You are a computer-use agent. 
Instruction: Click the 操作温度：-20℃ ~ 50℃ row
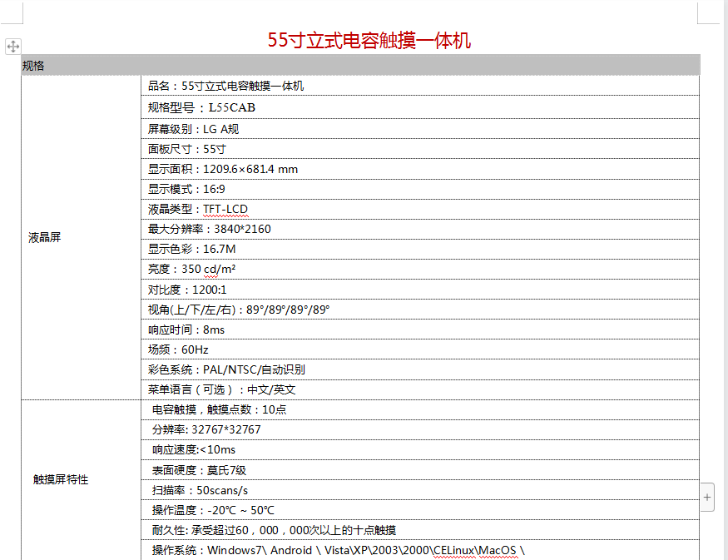point(420,510)
